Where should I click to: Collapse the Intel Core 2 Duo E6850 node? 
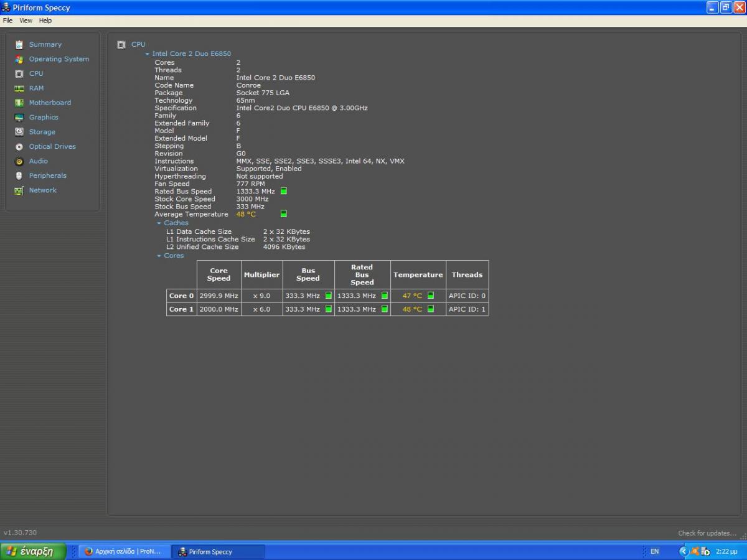pos(148,54)
